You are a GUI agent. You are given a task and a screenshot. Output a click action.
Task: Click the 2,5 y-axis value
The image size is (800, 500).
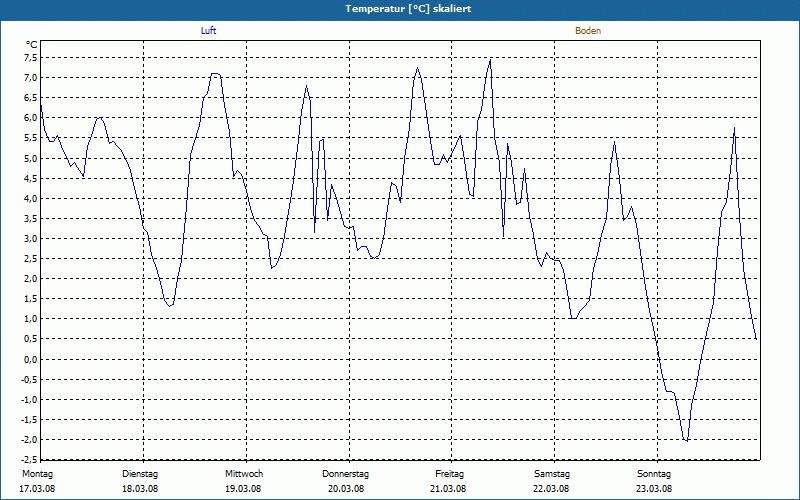[x=31, y=259]
